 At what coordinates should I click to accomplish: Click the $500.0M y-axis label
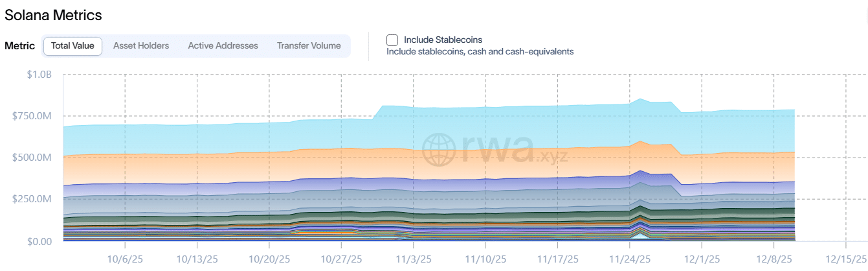point(31,158)
